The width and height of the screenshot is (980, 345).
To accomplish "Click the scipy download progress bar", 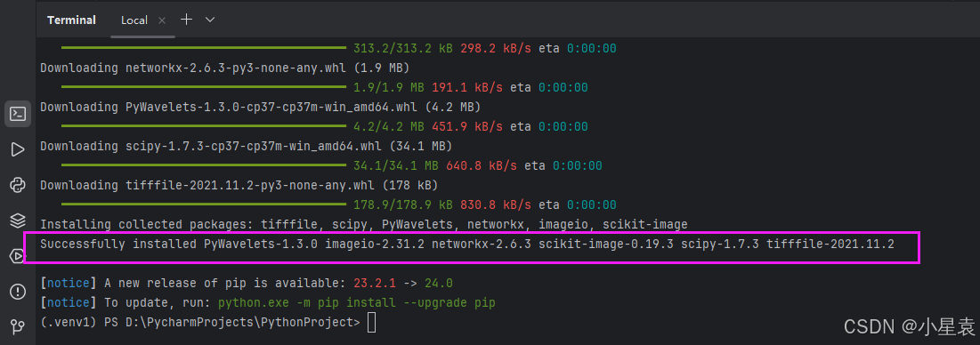I will click(204, 165).
